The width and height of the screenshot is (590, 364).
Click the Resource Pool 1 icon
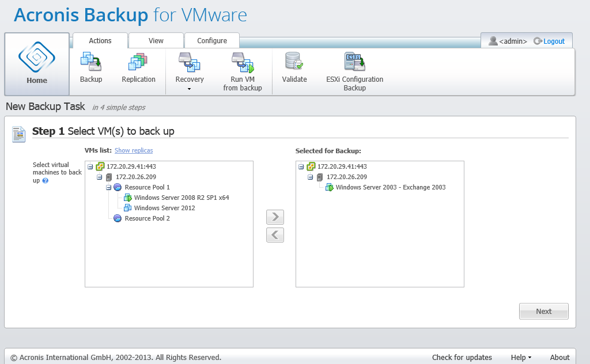pyautogui.click(x=118, y=187)
